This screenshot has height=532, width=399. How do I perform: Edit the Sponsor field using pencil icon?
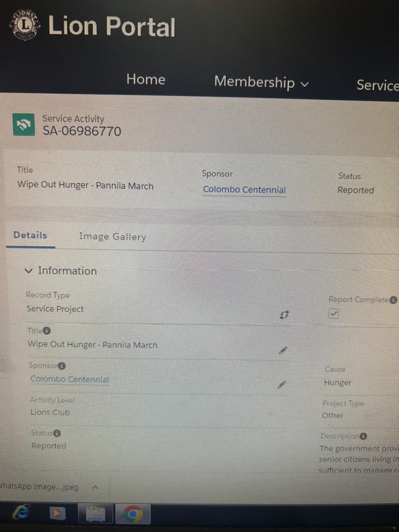[x=282, y=385]
